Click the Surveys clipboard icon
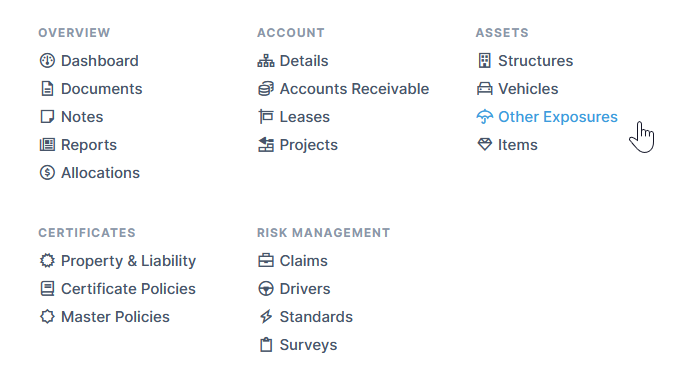Image resolution: width=690 pixels, height=376 pixels. [x=266, y=345]
